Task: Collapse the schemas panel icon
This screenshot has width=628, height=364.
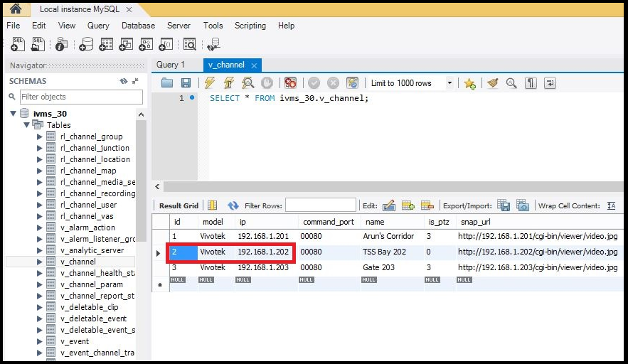Action: coord(135,81)
